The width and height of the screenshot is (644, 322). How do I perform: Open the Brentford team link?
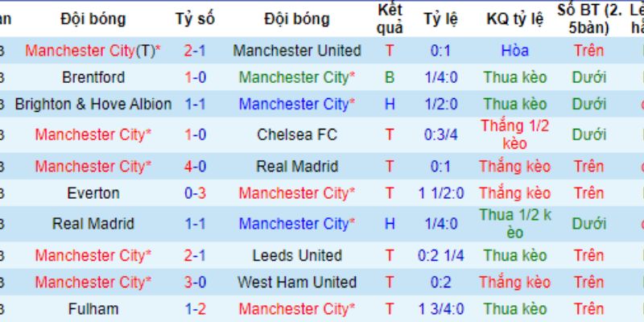point(93,77)
